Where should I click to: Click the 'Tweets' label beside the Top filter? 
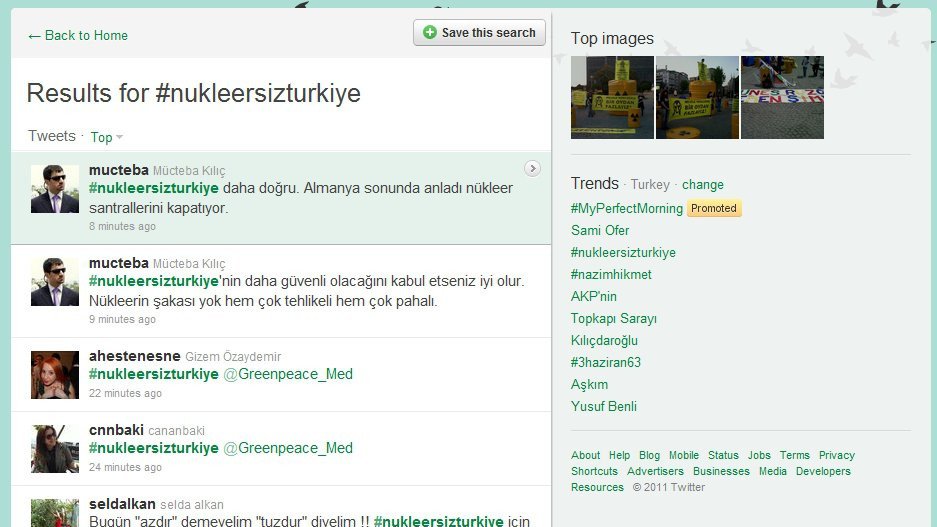click(51, 136)
